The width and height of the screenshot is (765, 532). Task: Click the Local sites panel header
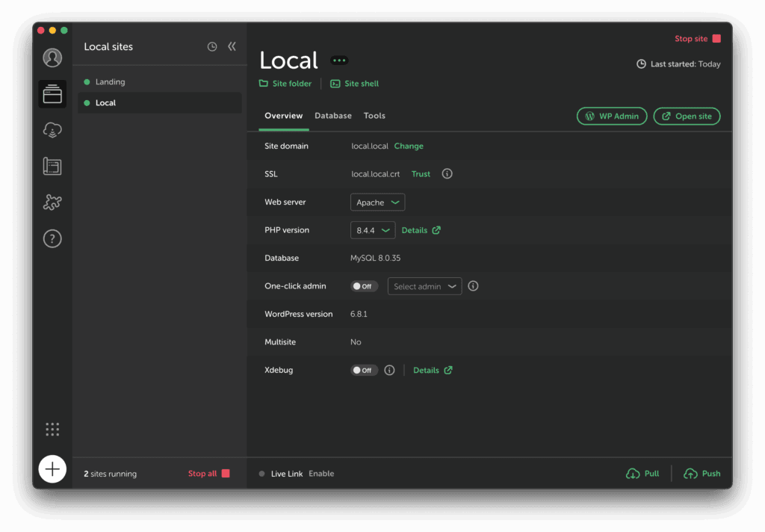pos(108,47)
